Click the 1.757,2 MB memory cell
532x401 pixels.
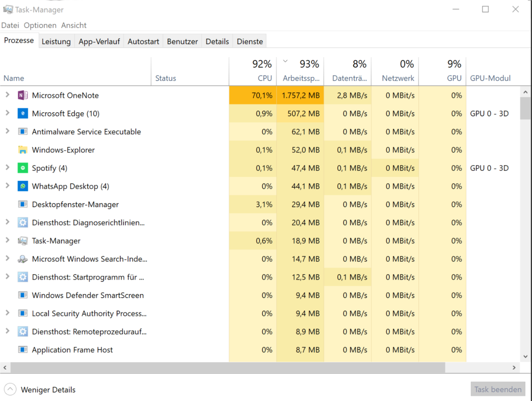click(x=300, y=95)
